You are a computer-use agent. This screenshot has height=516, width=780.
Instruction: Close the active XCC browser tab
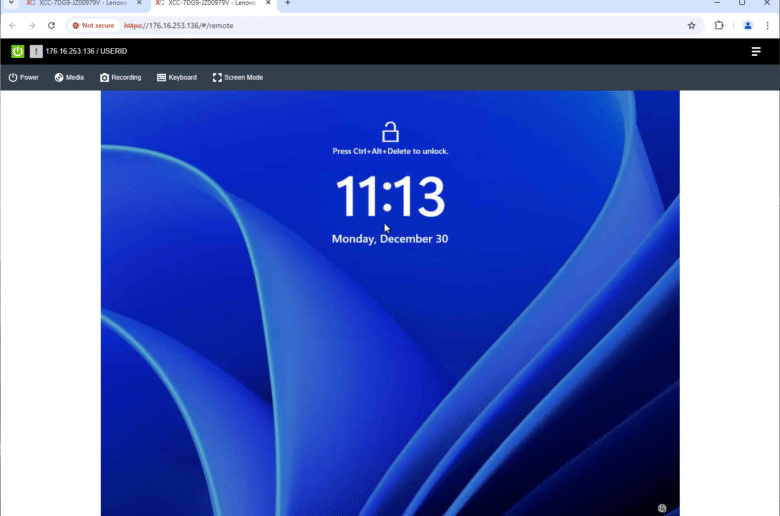click(268, 3)
